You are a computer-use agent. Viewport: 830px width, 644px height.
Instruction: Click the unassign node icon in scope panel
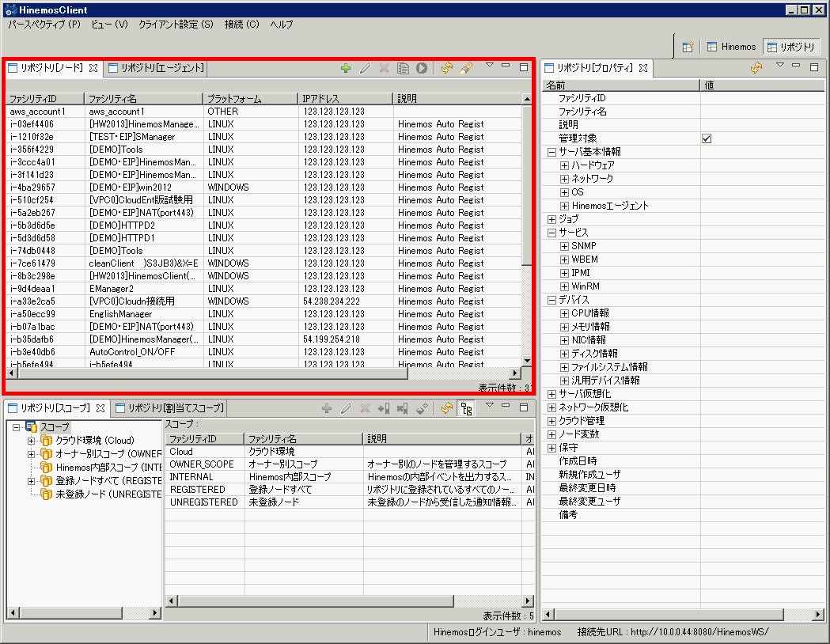click(x=403, y=408)
